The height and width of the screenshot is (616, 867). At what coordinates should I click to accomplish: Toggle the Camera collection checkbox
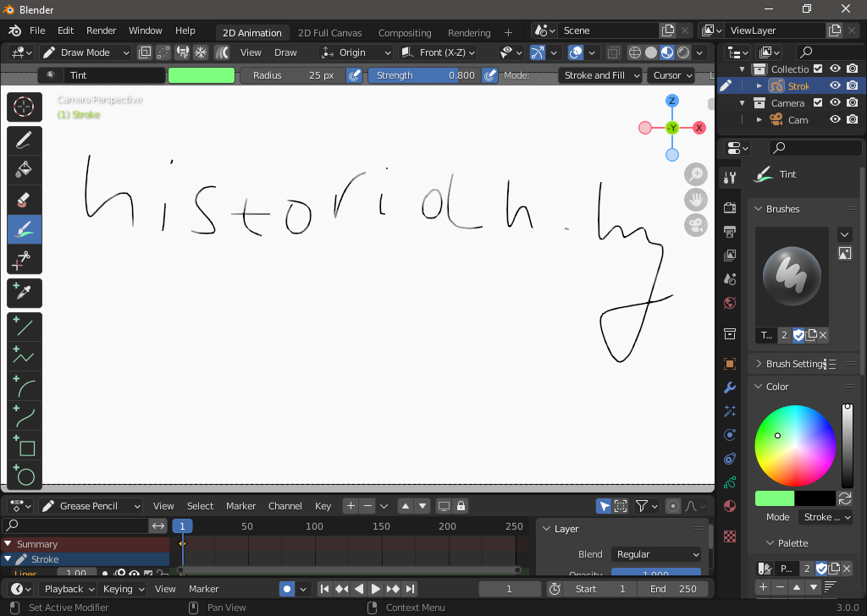(818, 103)
